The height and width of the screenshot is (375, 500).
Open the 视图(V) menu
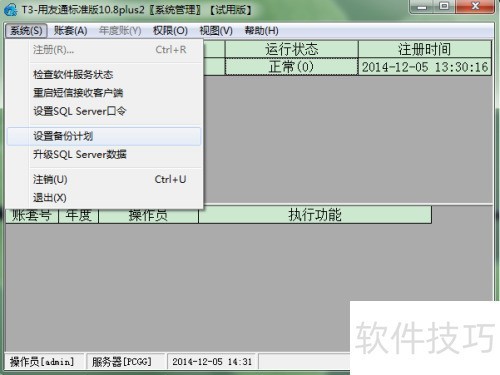[x=216, y=31]
